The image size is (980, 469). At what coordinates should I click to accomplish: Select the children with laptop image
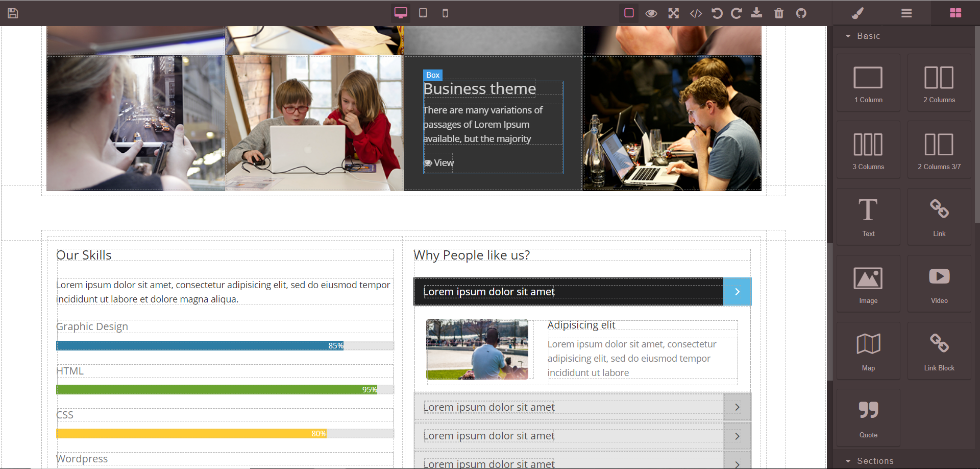314,123
